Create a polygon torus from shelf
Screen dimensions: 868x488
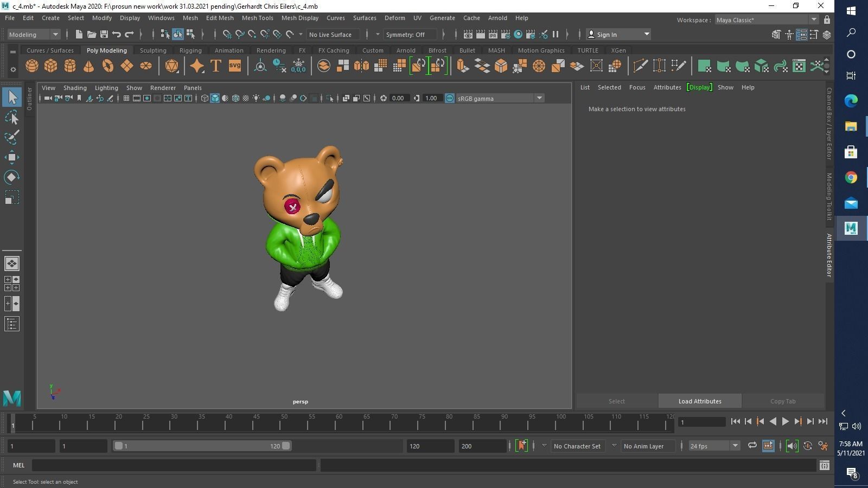[x=108, y=66]
